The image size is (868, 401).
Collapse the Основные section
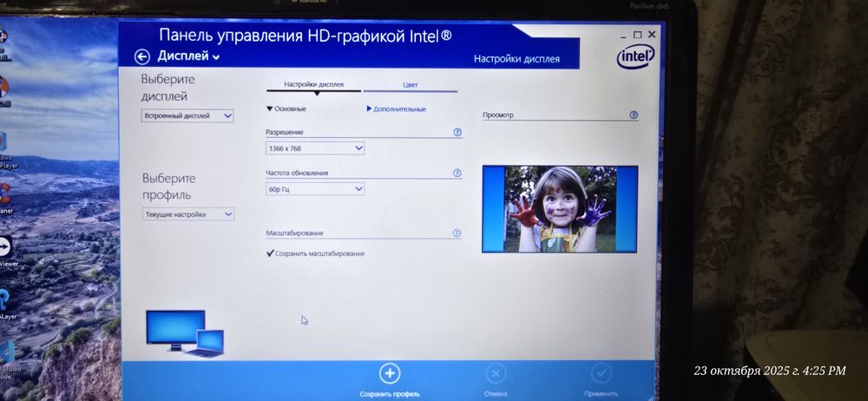(286, 109)
